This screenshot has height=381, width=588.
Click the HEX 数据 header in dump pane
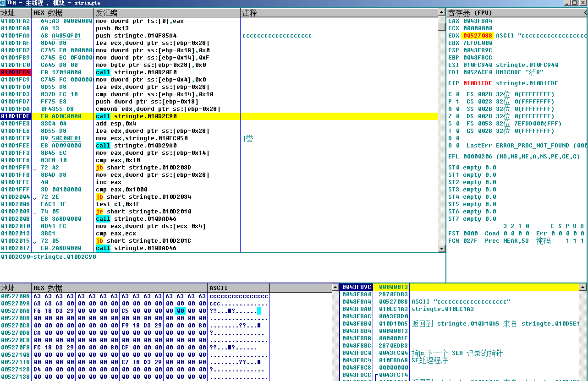click(120, 288)
